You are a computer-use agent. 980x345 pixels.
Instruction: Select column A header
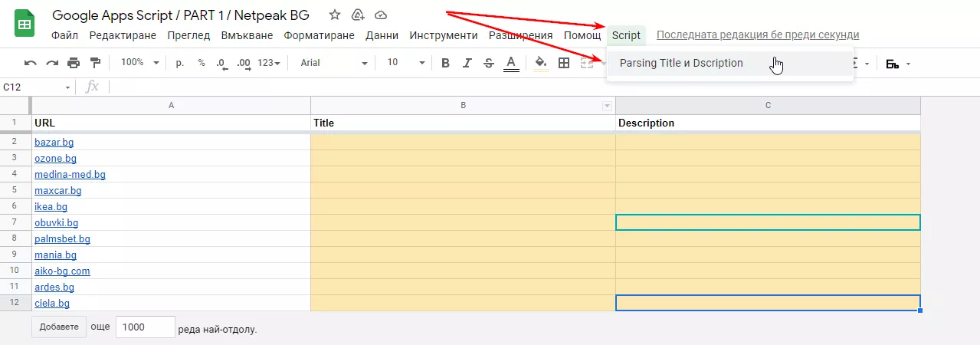[x=170, y=106]
